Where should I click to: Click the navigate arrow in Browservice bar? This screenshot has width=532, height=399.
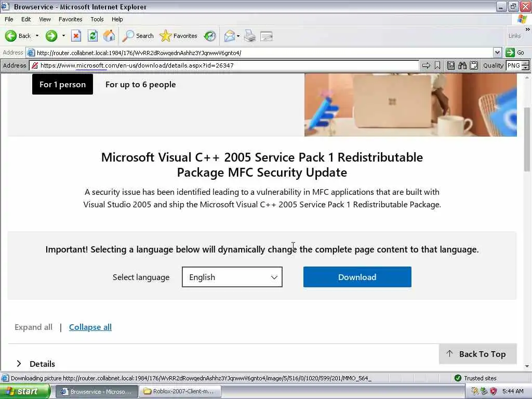(426, 65)
